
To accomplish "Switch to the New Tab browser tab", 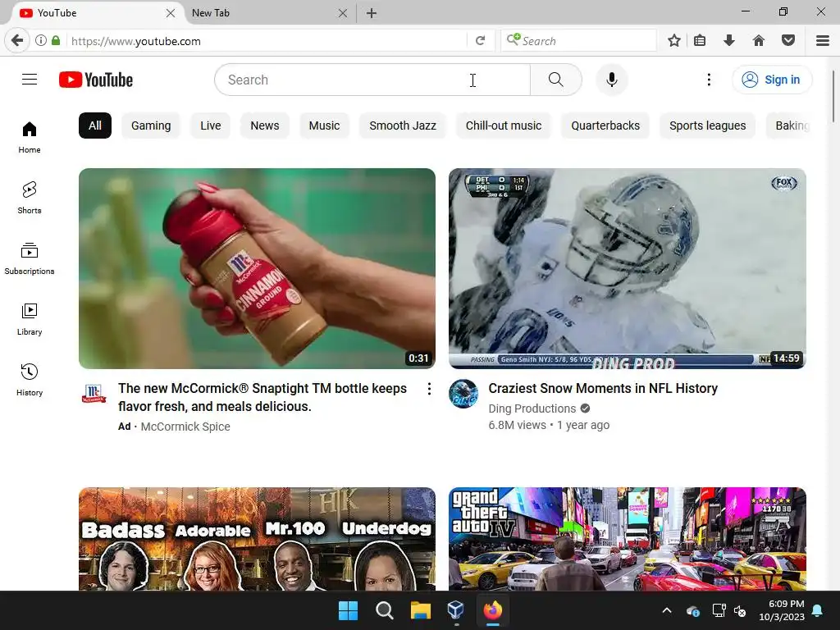I will tap(262, 13).
